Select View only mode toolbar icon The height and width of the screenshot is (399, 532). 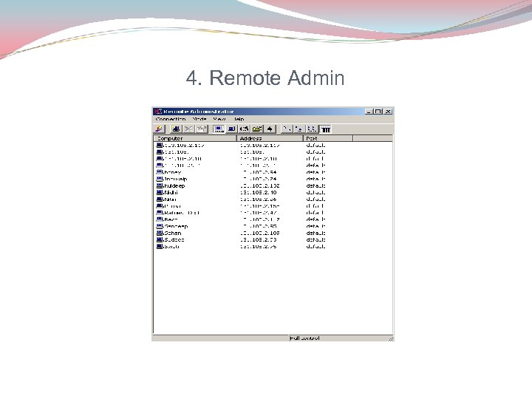231,129
